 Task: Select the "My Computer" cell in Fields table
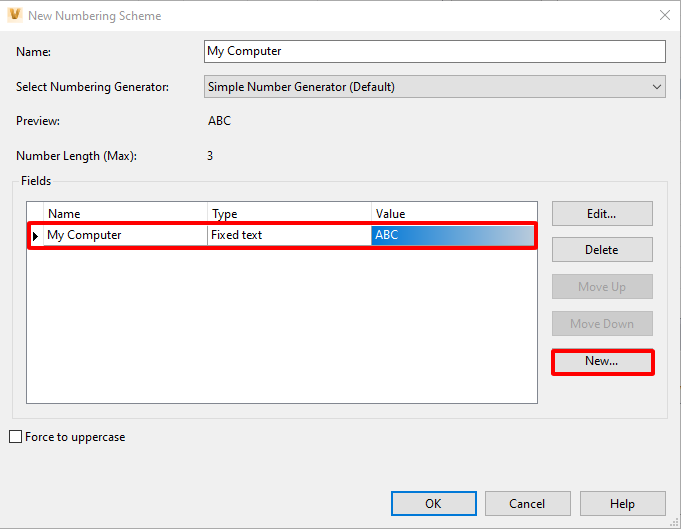pos(125,235)
